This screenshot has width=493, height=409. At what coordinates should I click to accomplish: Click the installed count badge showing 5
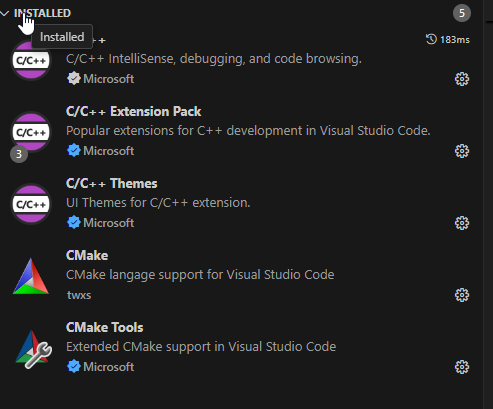[x=462, y=13]
